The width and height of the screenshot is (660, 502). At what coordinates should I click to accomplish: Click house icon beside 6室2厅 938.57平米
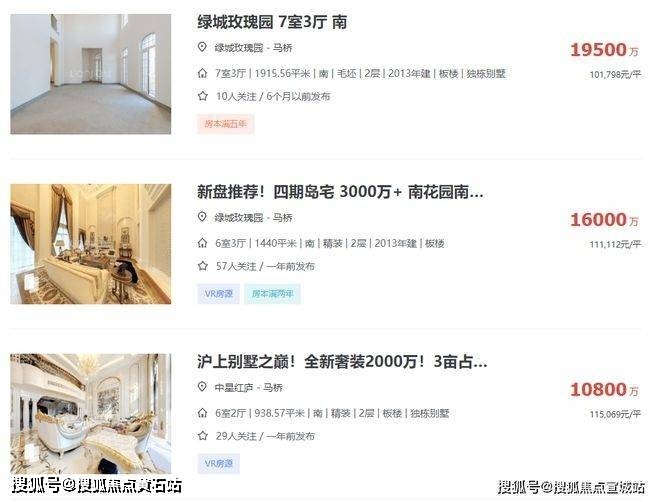[202, 413]
